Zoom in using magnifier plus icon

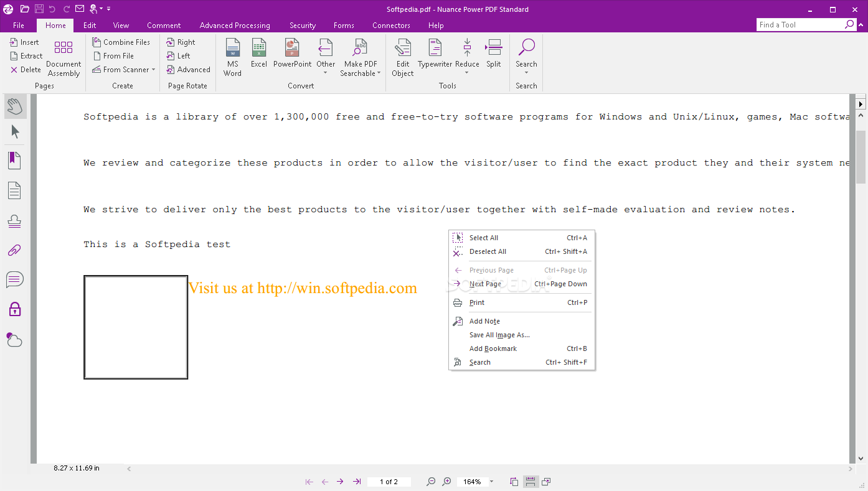[x=446, y=482]
